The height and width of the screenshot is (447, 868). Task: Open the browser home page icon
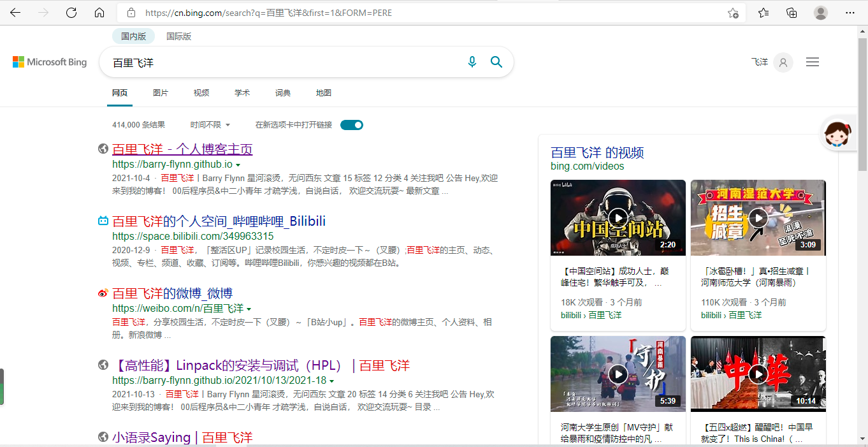[99, 12]
